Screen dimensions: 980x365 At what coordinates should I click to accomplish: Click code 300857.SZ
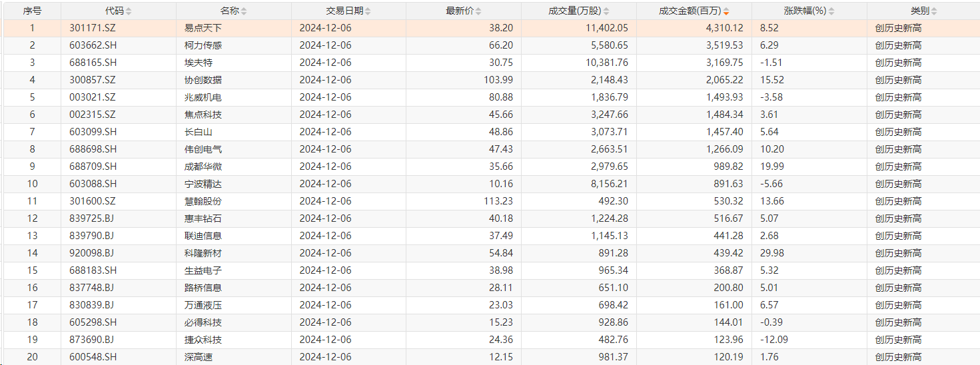pyautogui.click(x=93, y=80)
